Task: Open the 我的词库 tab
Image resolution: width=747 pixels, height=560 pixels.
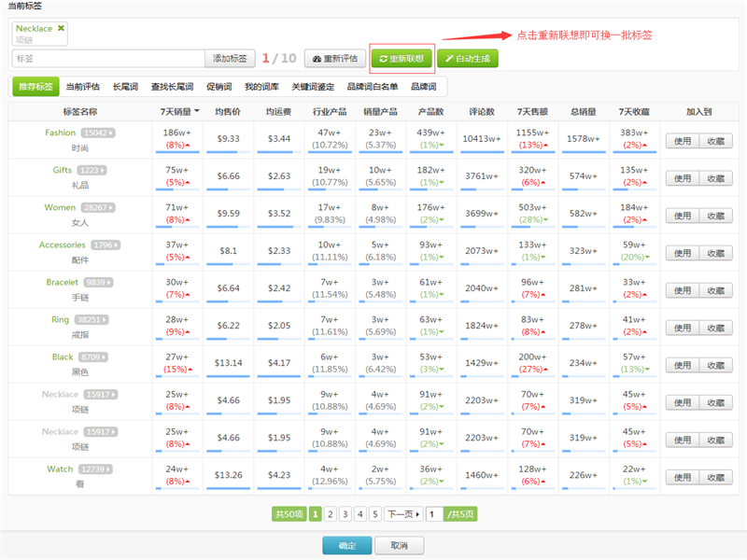Action: [x=261, y=87]
